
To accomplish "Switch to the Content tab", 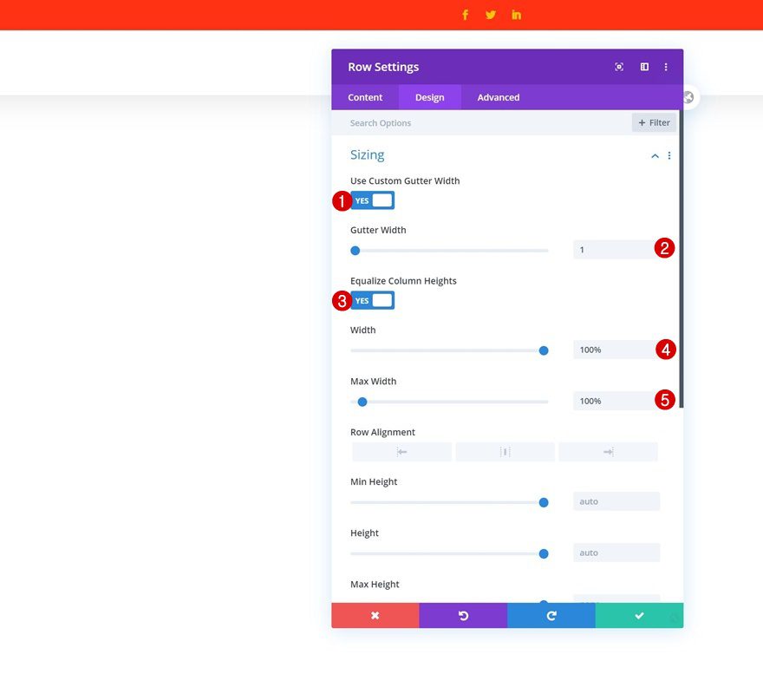I will (365, 97).
